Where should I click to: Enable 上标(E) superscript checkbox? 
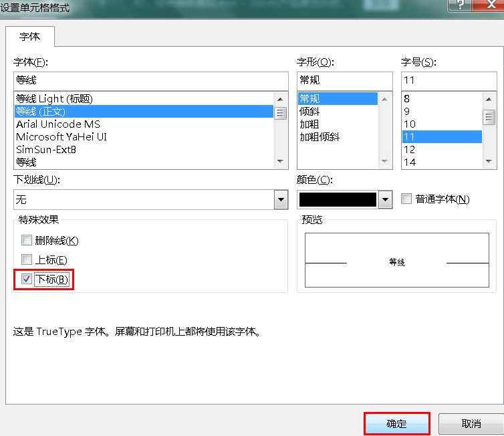[27, 259]
